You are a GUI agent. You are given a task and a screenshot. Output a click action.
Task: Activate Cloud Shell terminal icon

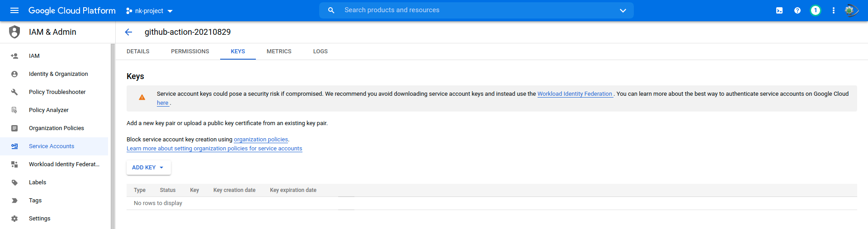click(x=779, y=10)
